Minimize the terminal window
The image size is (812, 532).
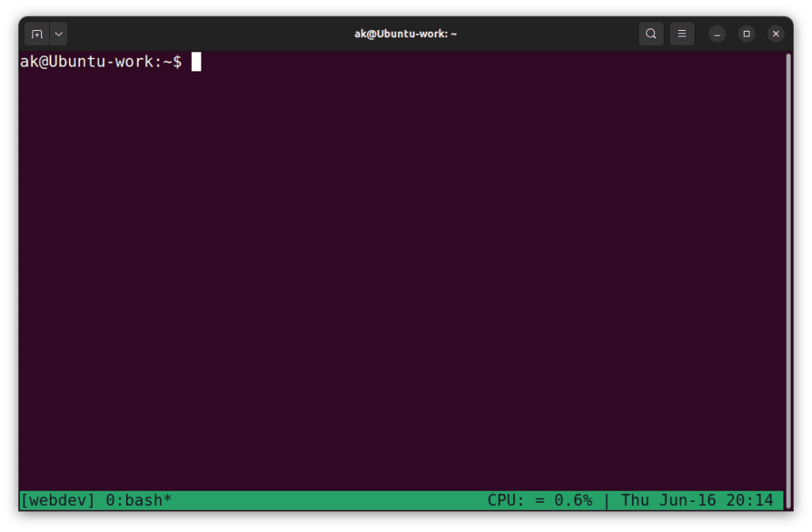(x=717, y=33)
